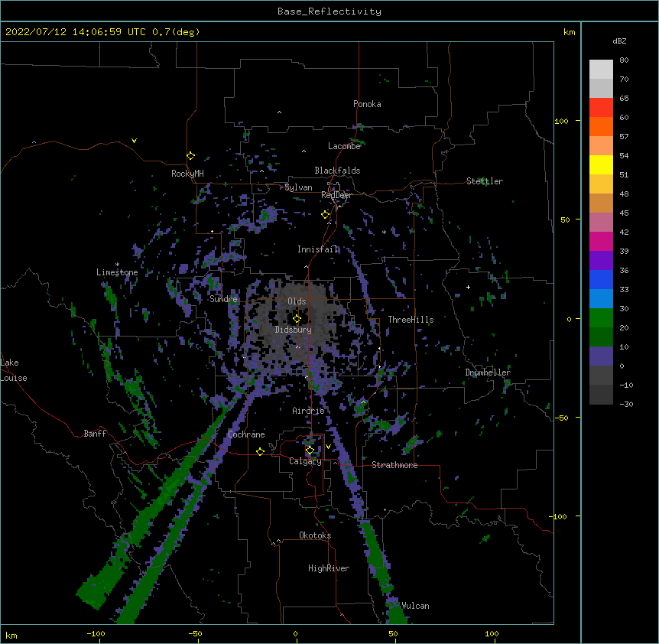Screen dimensions: 659x644
Task: Click the -100 tick label on horizontal axis
Action: coord(96,633)
